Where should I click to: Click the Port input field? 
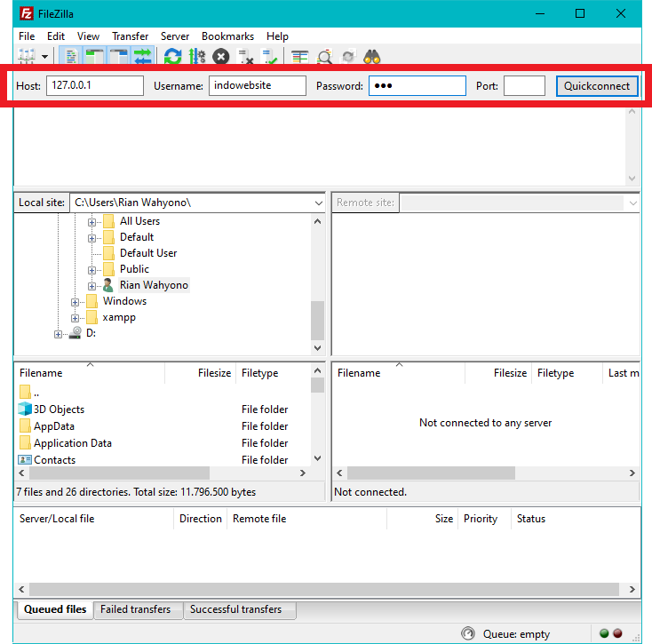[524, 85]
